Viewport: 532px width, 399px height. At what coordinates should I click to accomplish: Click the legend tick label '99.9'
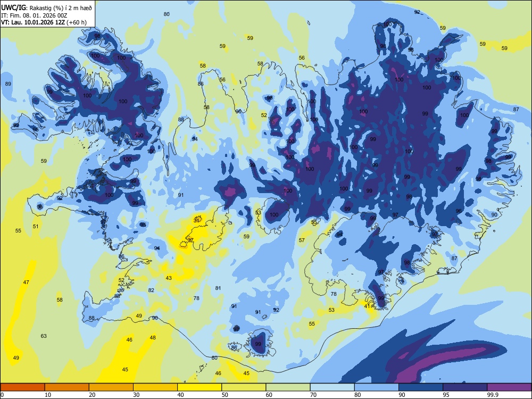coord(492,395)
